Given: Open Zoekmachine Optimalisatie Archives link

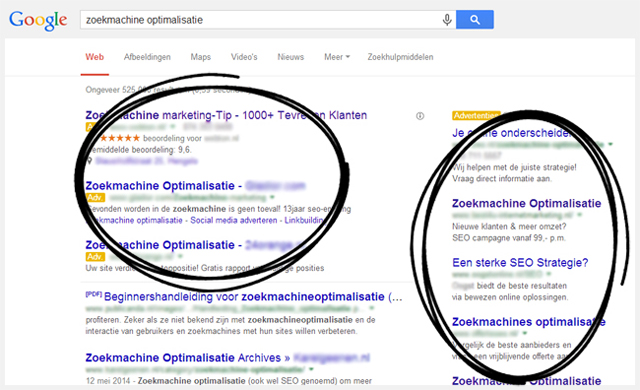Looking at the screenshot, I should pyautogui.click(x=188, y=358).
